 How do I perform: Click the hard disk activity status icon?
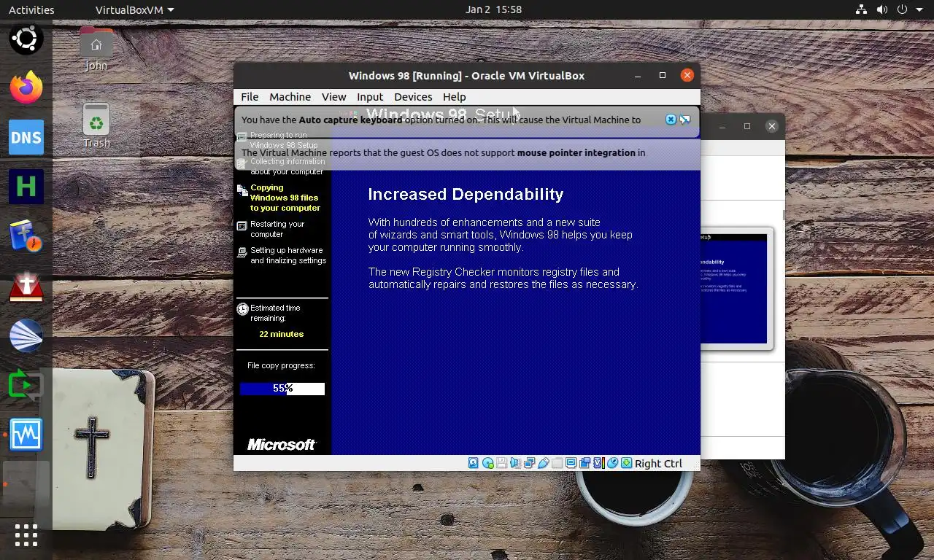click(474, 463)
